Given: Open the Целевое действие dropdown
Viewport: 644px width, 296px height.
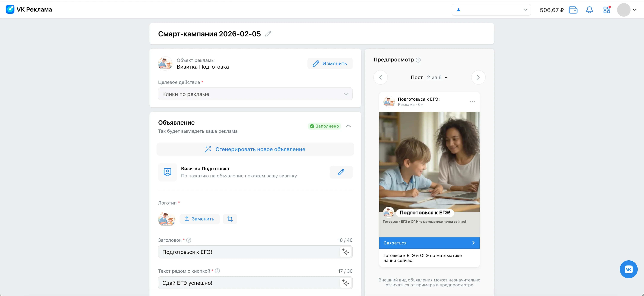Looking at the screenshot, I should [255, 94].
